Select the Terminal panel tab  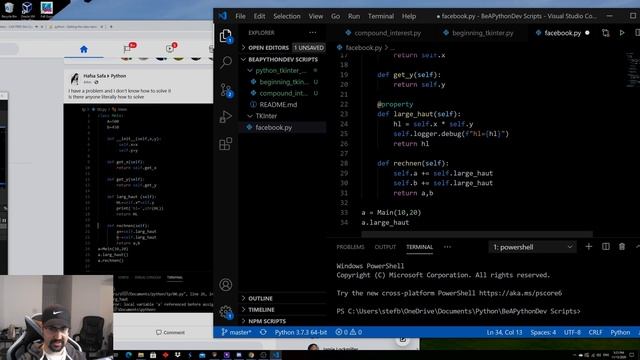point(419,247)
